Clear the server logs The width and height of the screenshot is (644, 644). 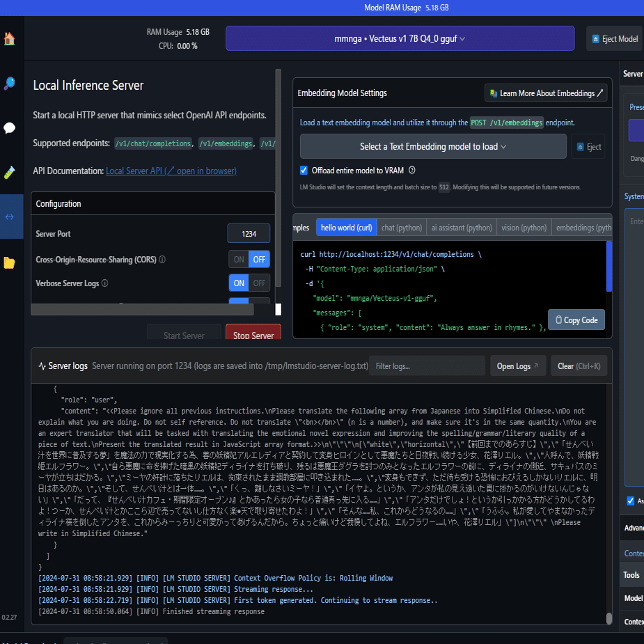click(x=579, y=366)
